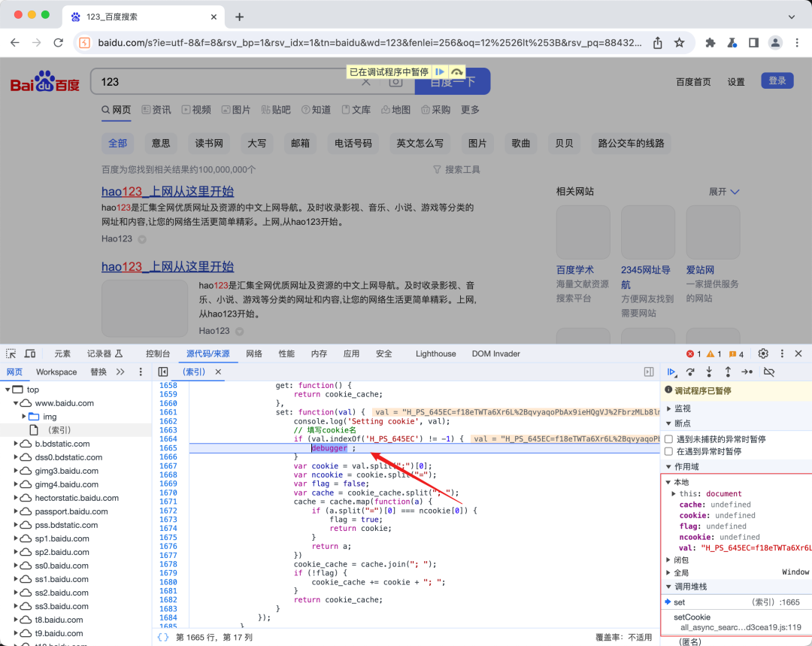Switch to the 元素 Elements tab

[x=62, y=353]
